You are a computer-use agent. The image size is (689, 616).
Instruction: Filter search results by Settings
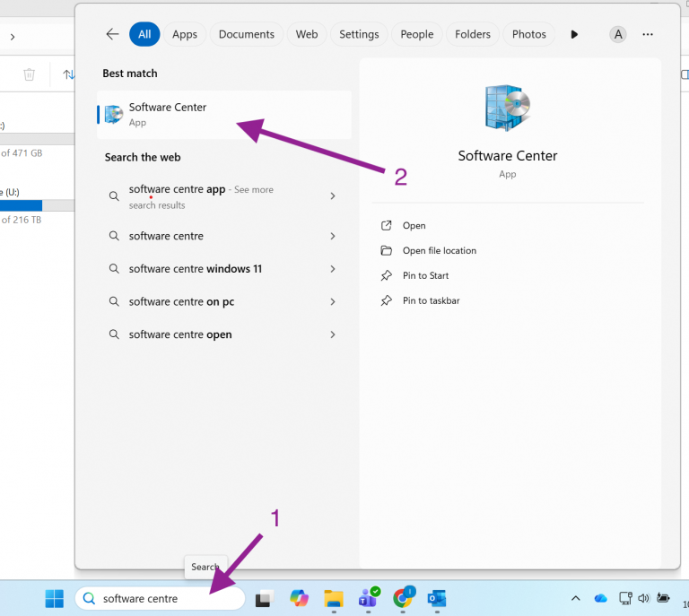point(359,34)
